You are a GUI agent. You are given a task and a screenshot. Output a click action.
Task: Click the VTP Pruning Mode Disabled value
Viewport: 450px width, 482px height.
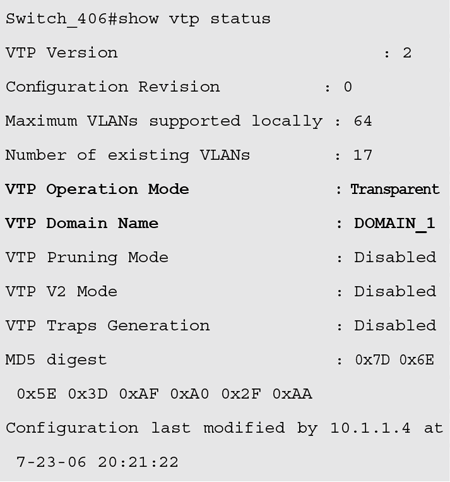pos(395,257)
